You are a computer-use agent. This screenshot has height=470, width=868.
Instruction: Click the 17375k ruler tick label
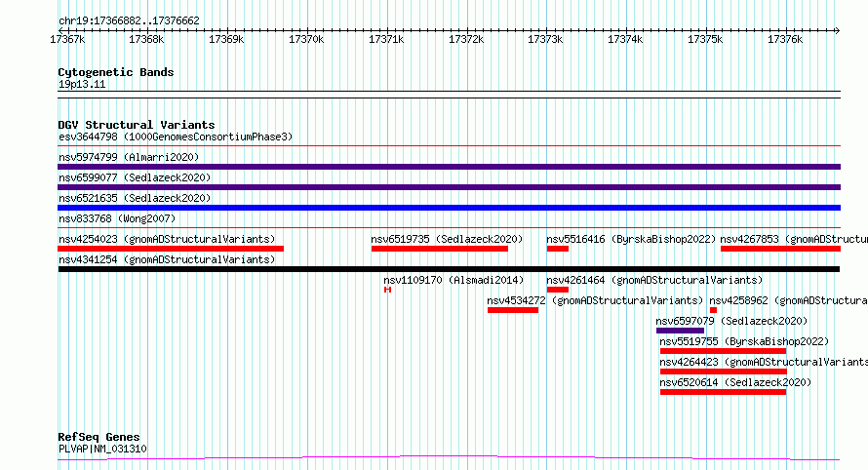point(705,39)
